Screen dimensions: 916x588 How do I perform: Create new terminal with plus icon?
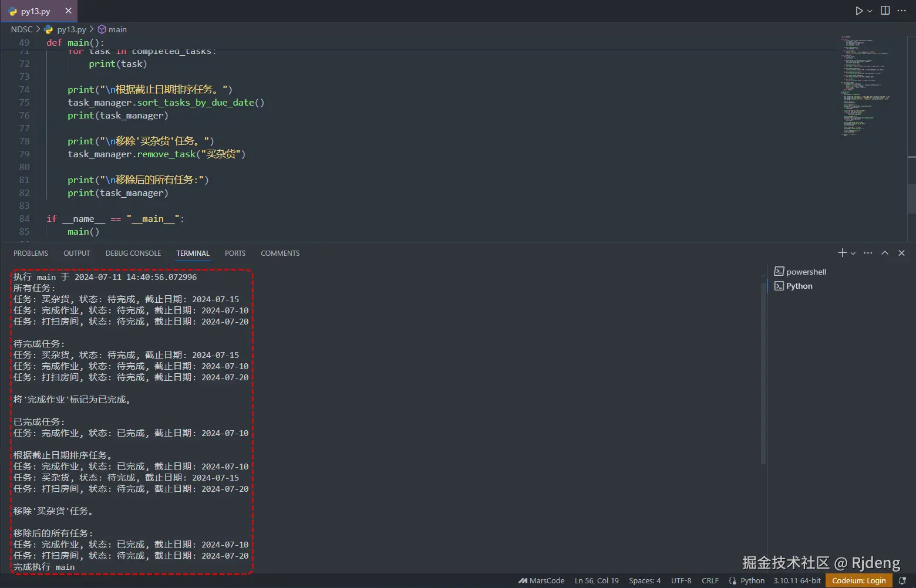pos(843,253)
